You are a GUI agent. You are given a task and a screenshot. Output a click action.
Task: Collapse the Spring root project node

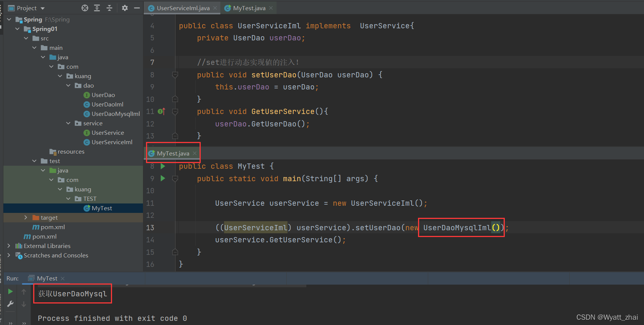[9, 19]
